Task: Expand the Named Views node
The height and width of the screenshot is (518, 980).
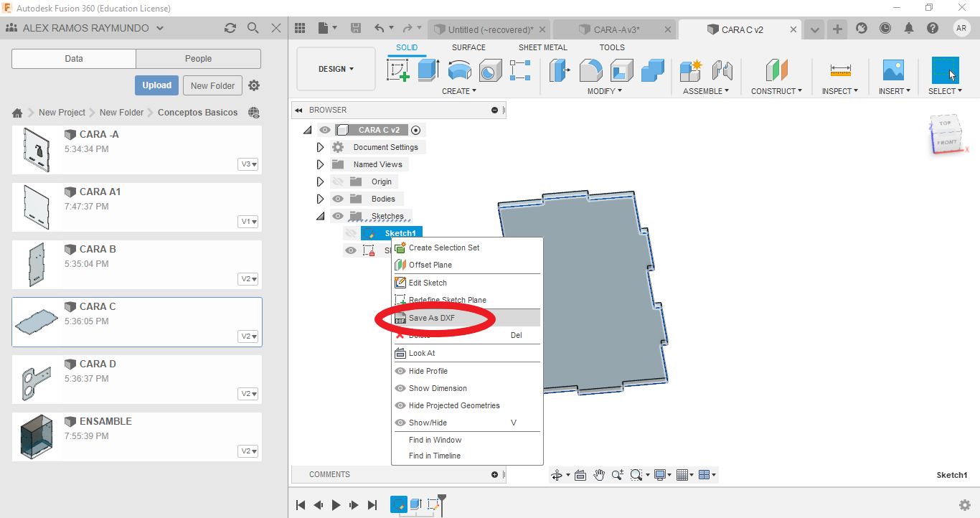Action: coord(321,164)
